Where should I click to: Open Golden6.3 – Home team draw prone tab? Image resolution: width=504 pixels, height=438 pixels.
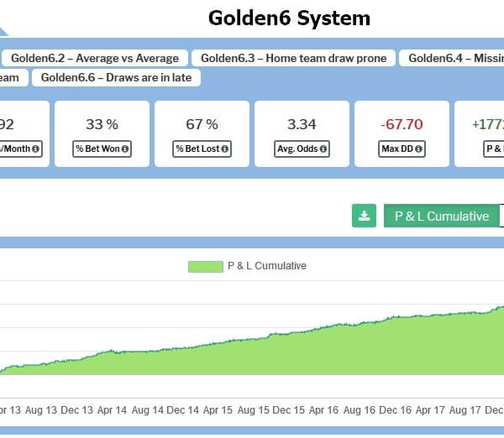pyautogui.click(x=293, y=58)
